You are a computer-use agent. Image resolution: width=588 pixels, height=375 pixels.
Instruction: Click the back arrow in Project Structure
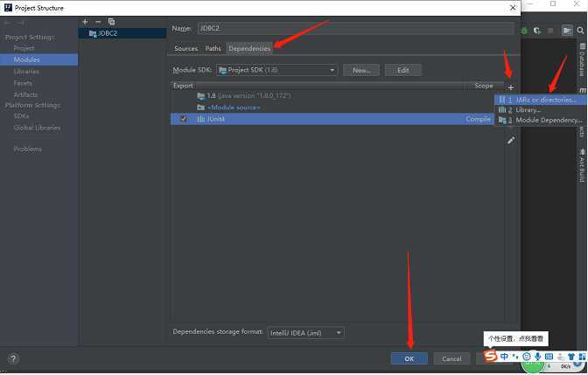tap(8, 24)
